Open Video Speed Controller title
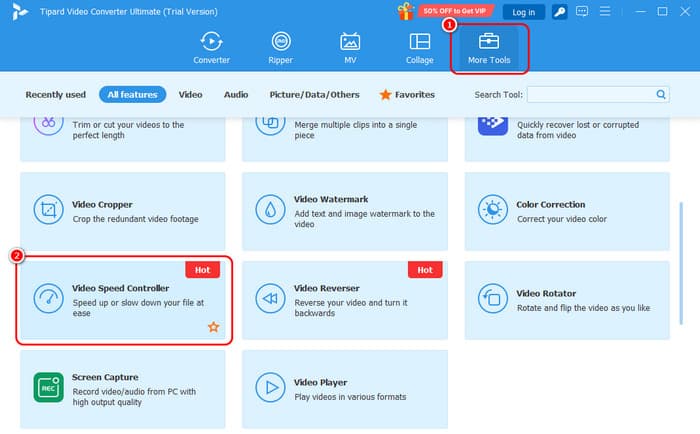Viewport: 700px width, 434px height. [x=121, y=288]
